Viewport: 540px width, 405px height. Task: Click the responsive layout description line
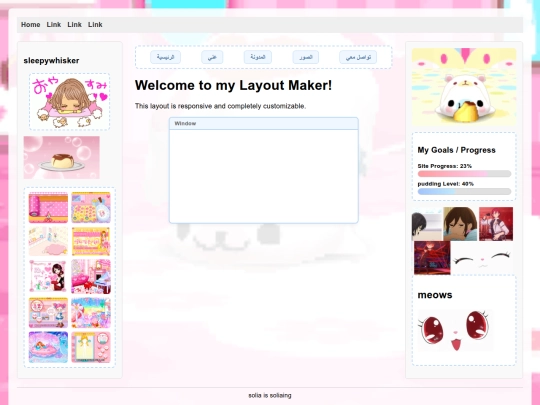tap(220, 106)
